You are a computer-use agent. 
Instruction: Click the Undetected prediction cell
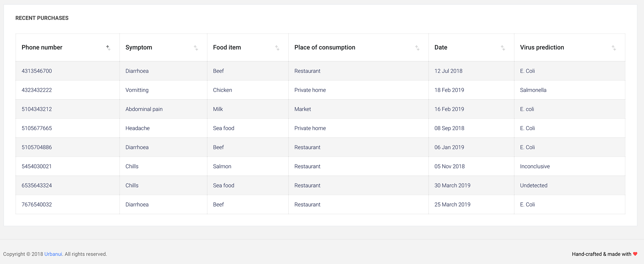(x=533, y=186)
